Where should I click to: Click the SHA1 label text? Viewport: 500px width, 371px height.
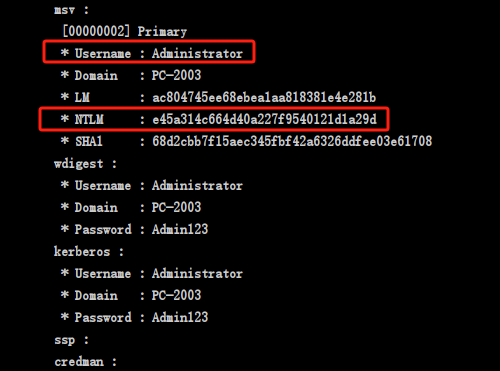tap(88, 141)
